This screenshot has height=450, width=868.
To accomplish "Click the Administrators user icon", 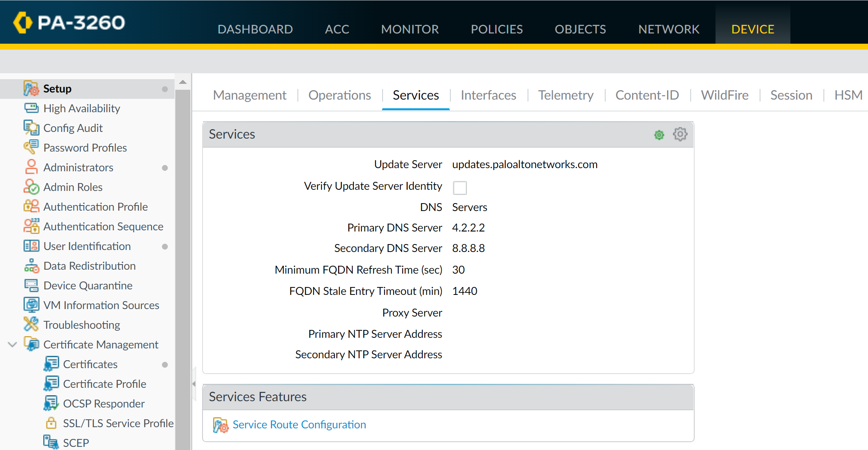I will [x=31, y=167].
